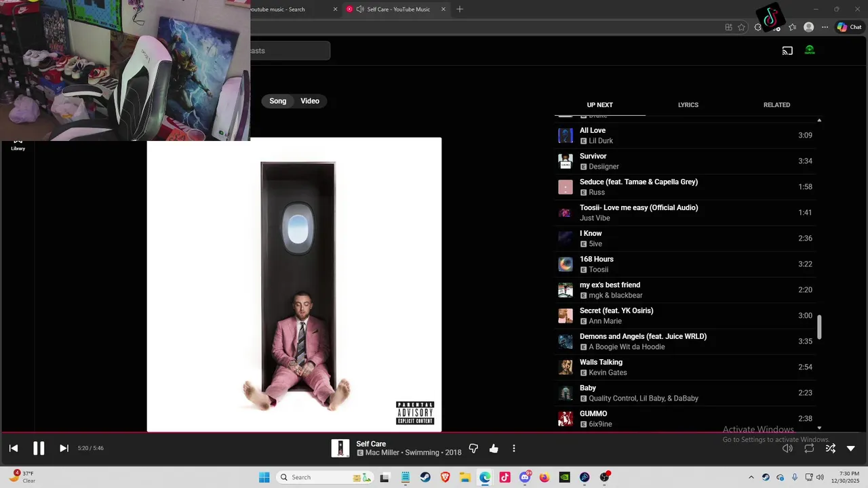Viewport: 868px width, 488px height.
Task: Play Baby by Quality Control
Action: coord(685,393)
